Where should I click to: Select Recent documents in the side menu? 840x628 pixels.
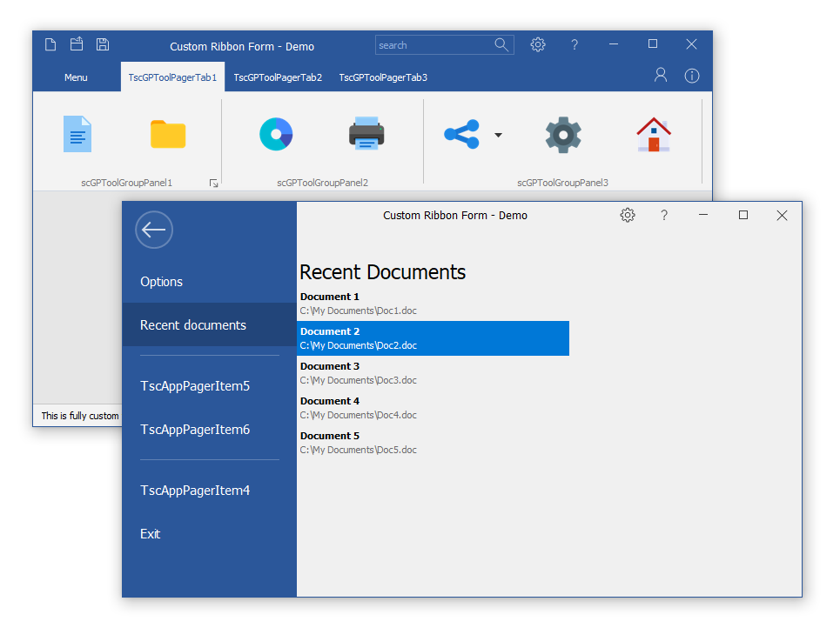209,325
